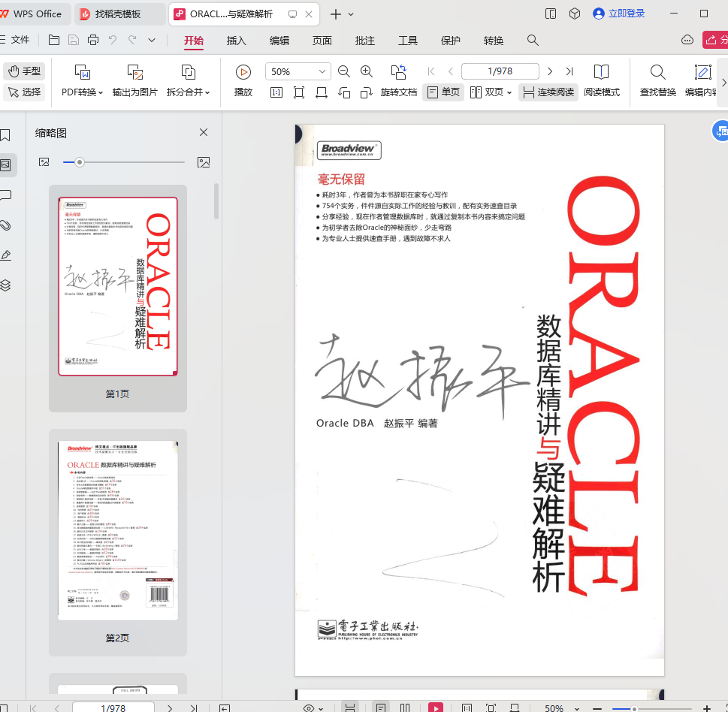Viewport: 728px width, 712px height.
Task: Click the toolbar page number field 1/978
Action: (500, 71)
